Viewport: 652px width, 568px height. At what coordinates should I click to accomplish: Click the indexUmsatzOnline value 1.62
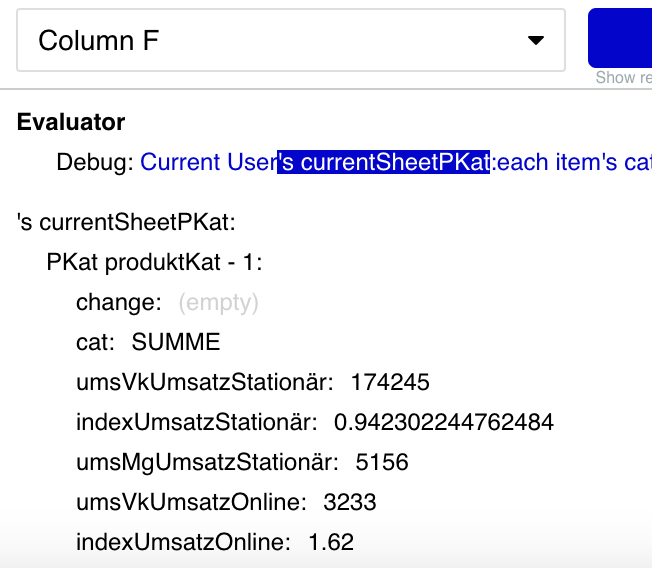coord(331,542)
